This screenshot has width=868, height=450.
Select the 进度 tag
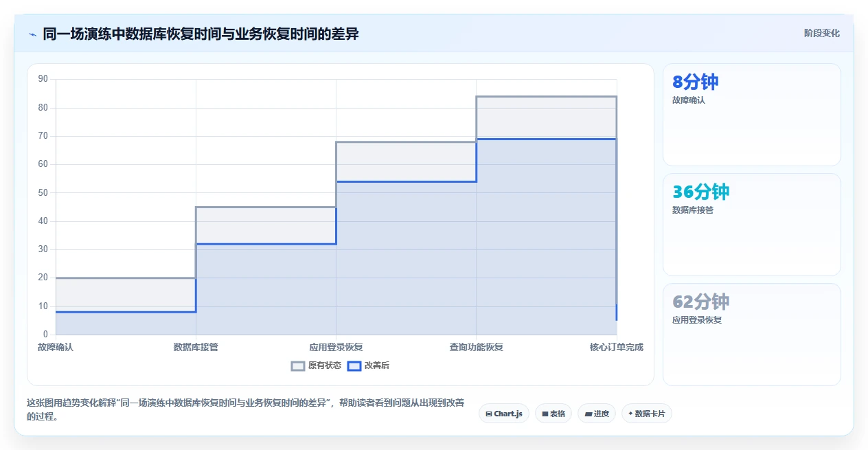pos(597,414)
